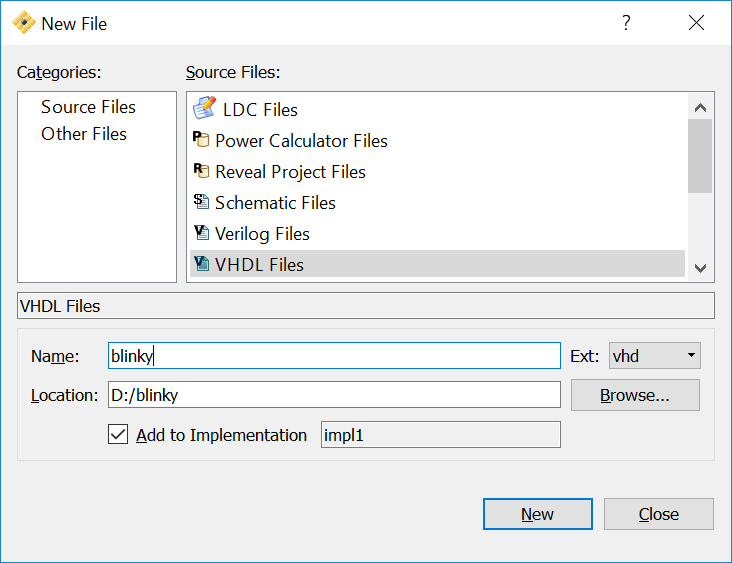This screenshot has height=563, width=732.
Task: Click the VHDL Files icon
Action: (201, 264)
